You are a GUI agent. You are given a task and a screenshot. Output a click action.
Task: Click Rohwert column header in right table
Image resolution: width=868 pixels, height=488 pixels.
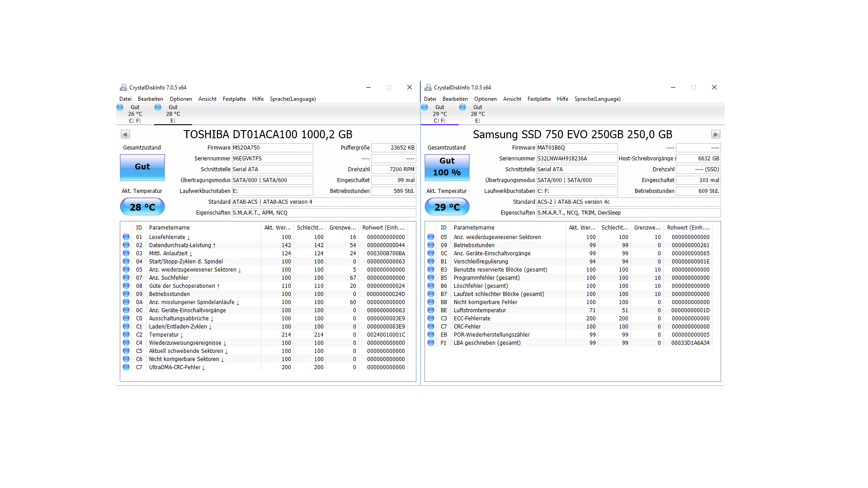pos(688,227)
